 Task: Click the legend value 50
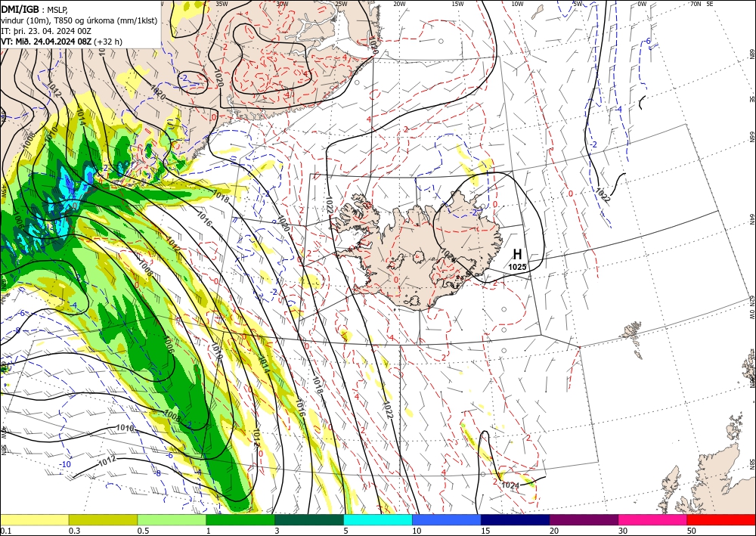pos(692,531)
